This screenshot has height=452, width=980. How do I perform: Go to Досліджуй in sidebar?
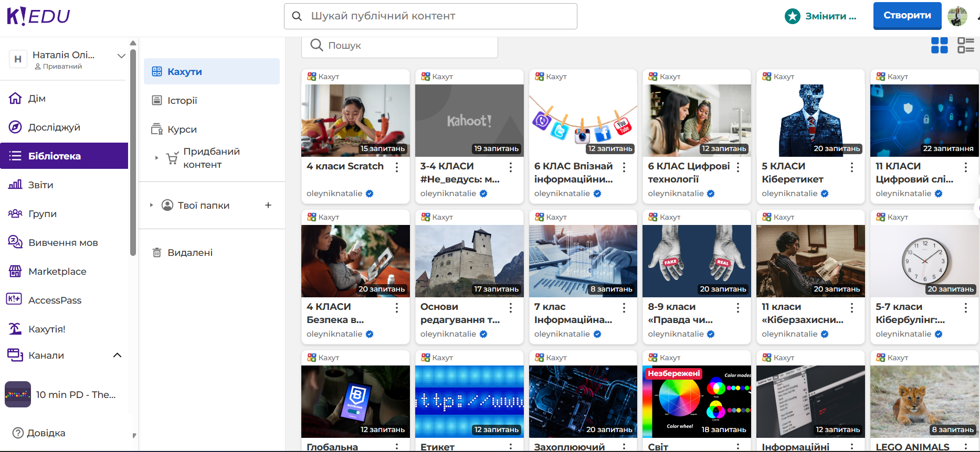coord(54,127)
